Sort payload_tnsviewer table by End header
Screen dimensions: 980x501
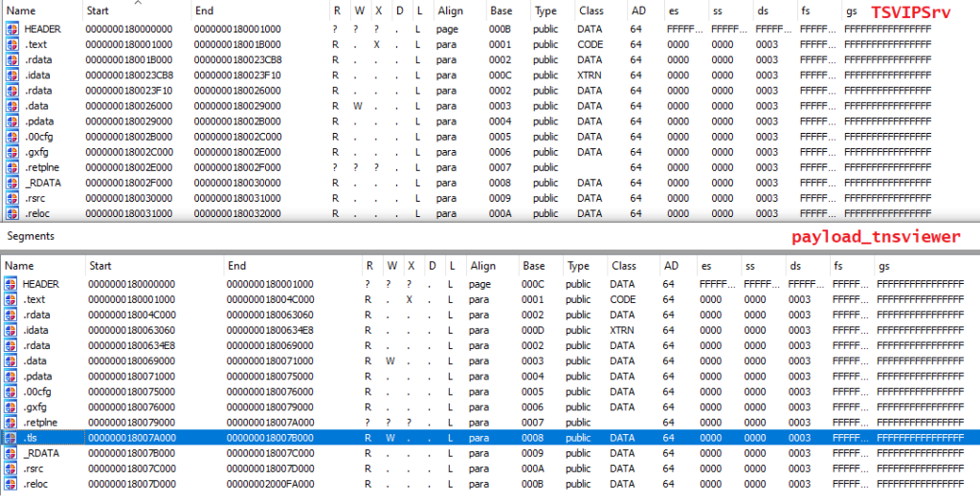pos(236,266)
